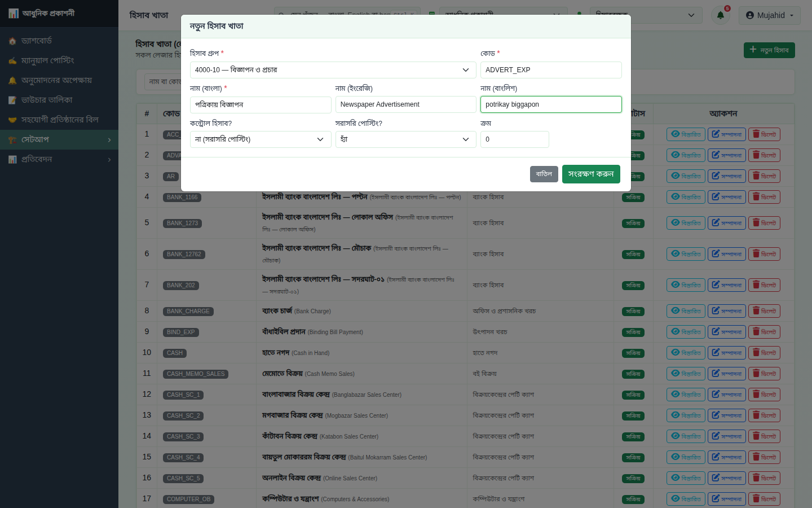Delete (ডিলেট) the BANK_202 row
The image size is (812, 508).
[x=764, y=285]
